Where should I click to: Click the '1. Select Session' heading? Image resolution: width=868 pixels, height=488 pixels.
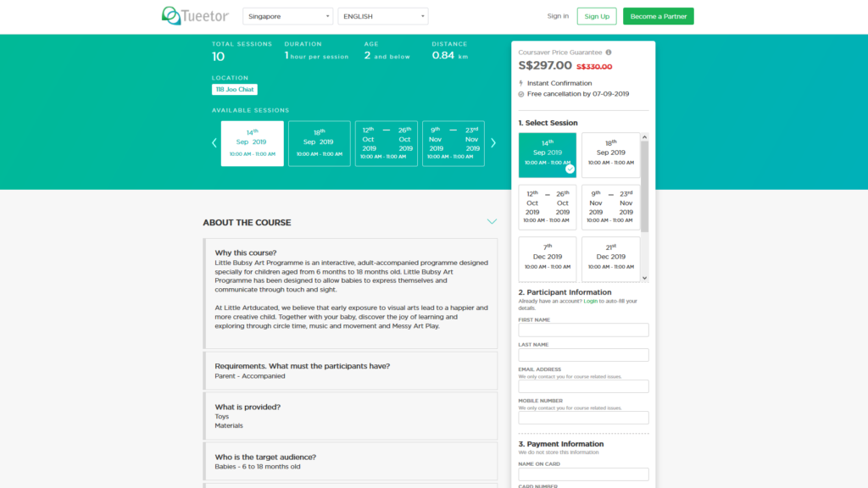click(x=548, y=123)
